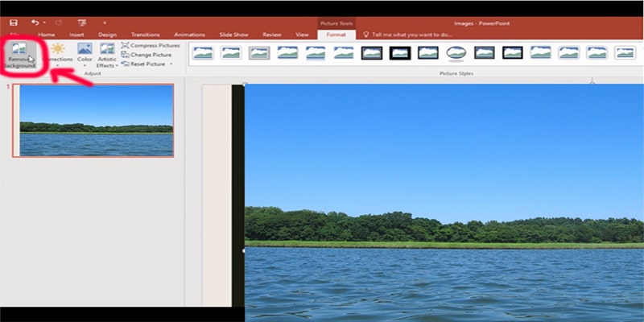Apply the Moderate Frame White picture style
644x322 pixels.
click(x=625, y=52)
